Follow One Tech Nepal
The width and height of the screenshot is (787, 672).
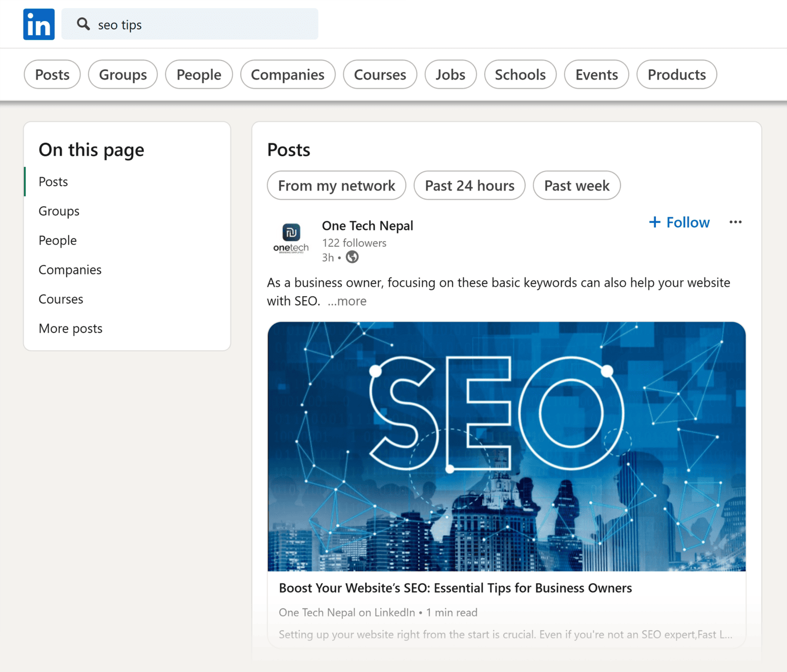pos(688,222)
